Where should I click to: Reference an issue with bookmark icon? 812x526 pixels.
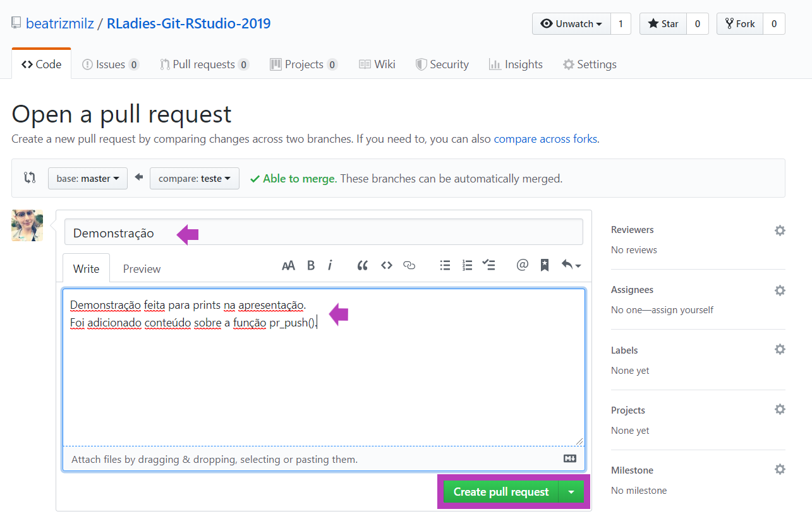[x=544, y=266]
